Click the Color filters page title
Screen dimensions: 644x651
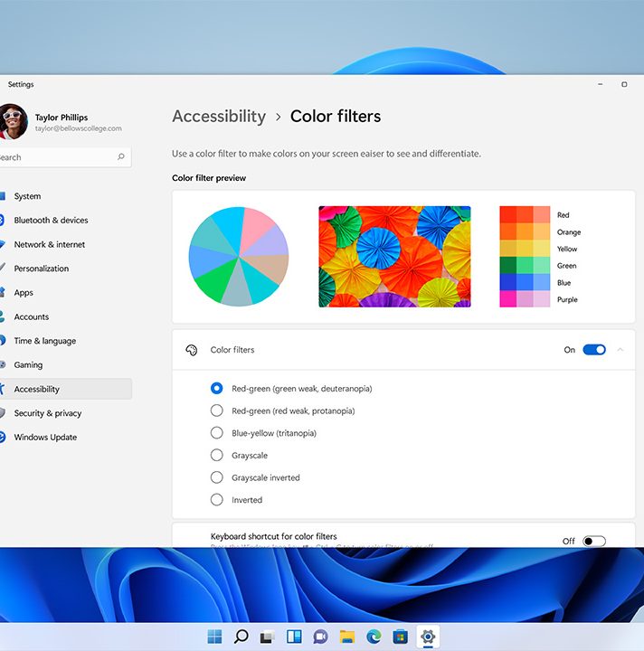tap(336, 117)
